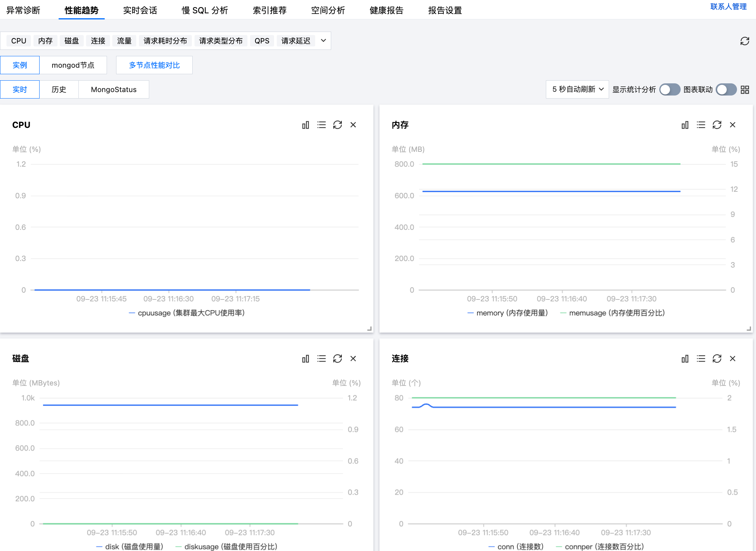Click the bar chart icon in CPU panel
Image resolution: width=756 pixels, height=551 pixels.
coord(305,125)
